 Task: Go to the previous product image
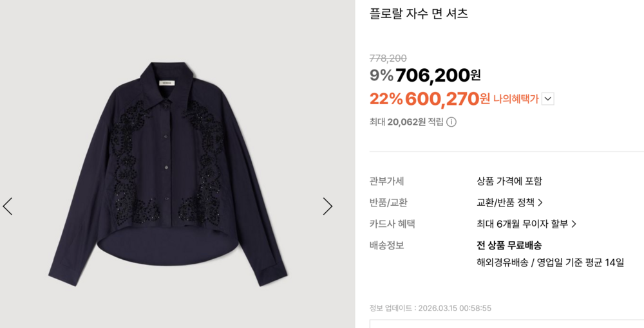pos(8,206)
